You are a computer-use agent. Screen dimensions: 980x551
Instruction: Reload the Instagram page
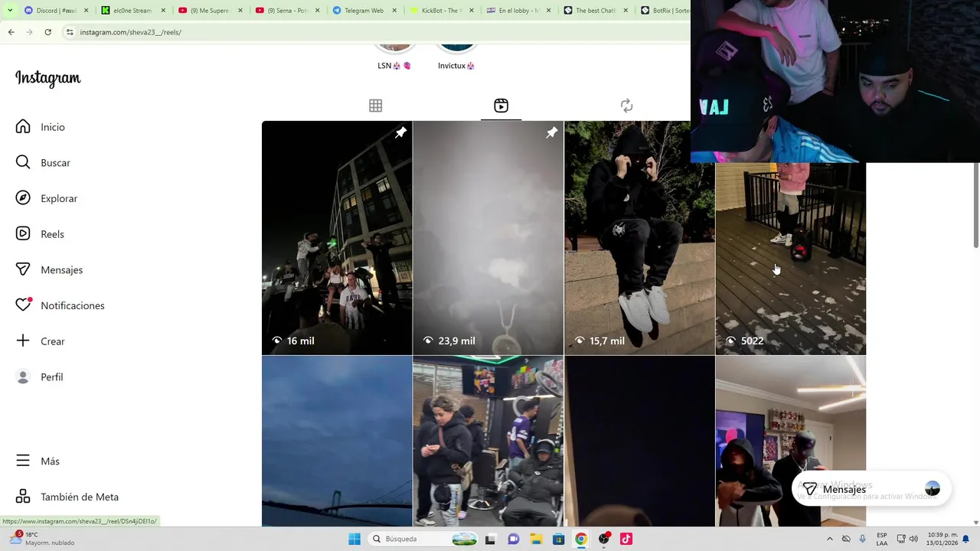coord(47,32)
